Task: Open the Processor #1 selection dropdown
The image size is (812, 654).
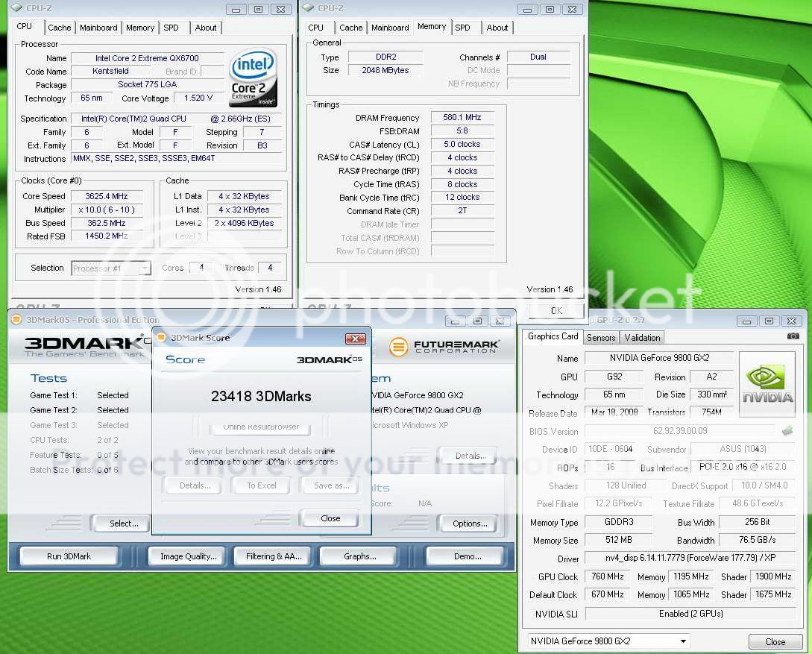Action: click(145, 268)
